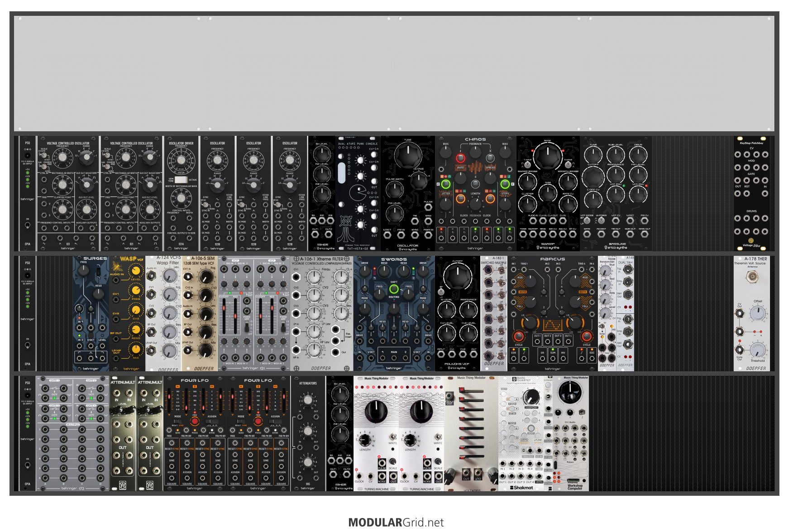793x532 pixels.
Task: Select the Behringer Abacus module
Action: 553,314
